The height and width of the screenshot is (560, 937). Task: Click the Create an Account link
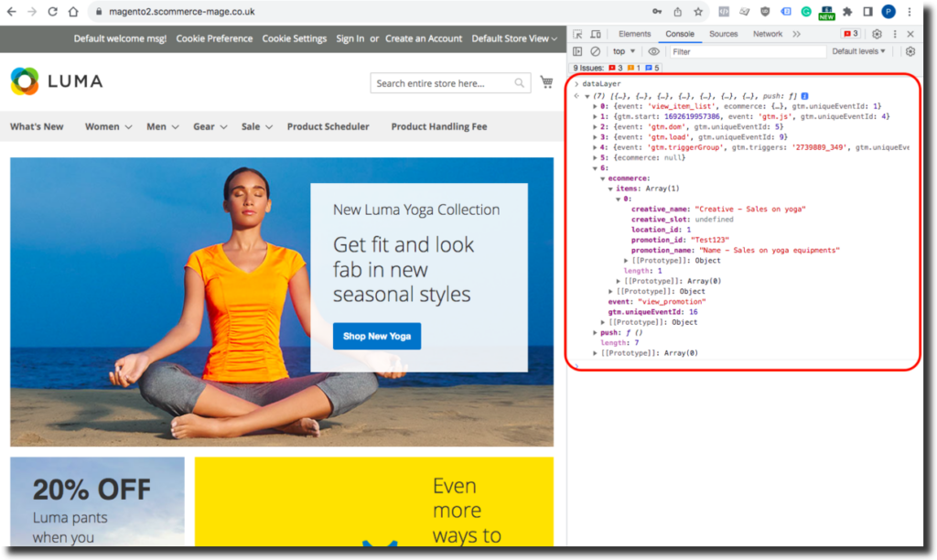(x=424, y=38)
